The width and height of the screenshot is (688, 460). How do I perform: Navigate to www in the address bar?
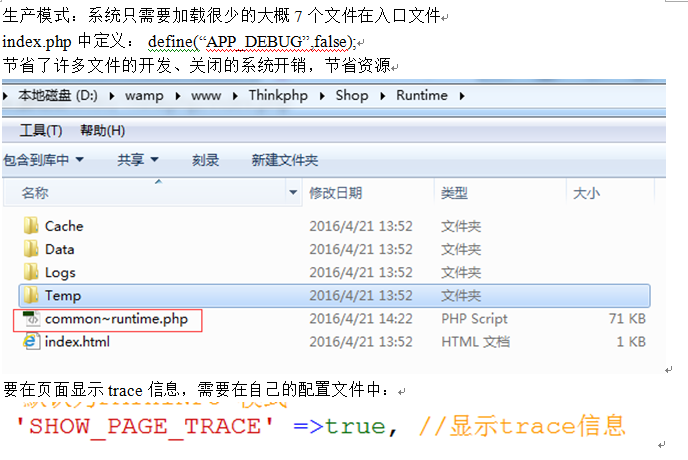(x=206, y=96)
